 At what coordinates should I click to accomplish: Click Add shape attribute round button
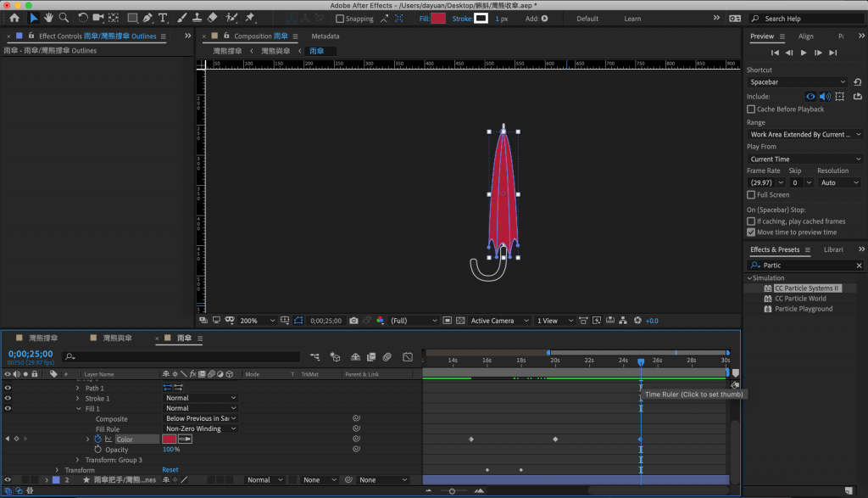[x=545, y=19]
